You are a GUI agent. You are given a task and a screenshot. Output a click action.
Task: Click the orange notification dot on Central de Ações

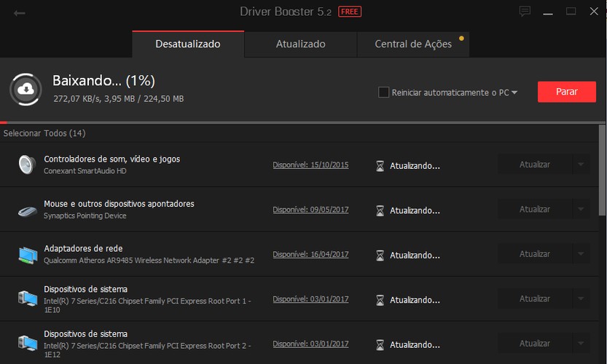(461, 39)
